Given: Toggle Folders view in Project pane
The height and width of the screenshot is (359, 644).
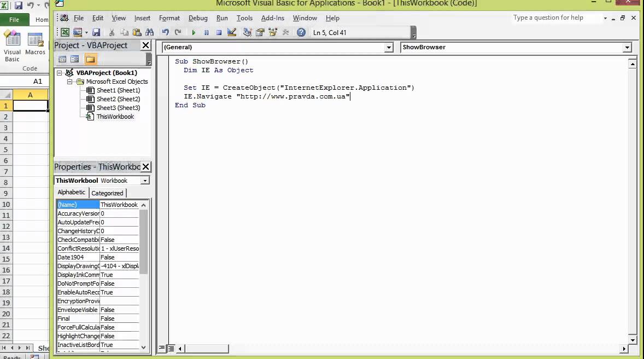Looking at the screenshot, I should [x=90, y=59].
